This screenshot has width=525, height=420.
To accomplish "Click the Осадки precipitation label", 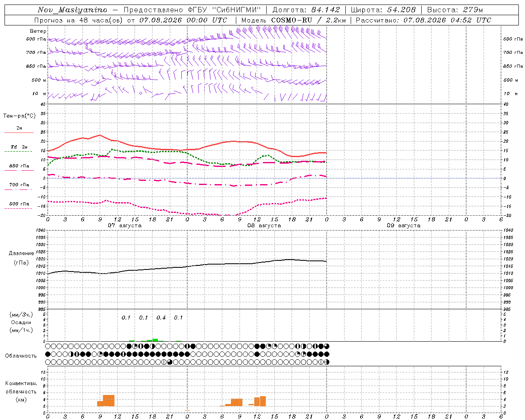I will tap(21, 322).
